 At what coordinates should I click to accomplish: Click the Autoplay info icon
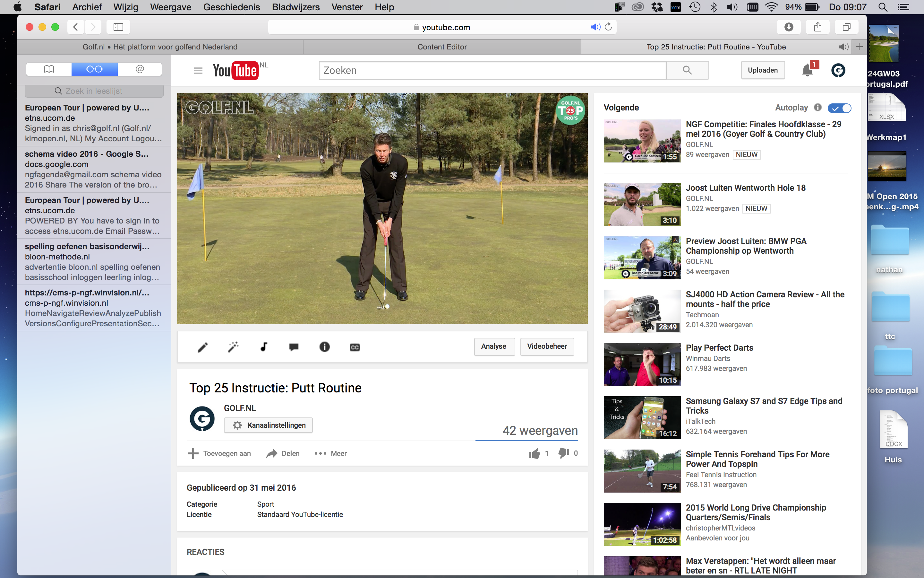click(x=817, y=108)
